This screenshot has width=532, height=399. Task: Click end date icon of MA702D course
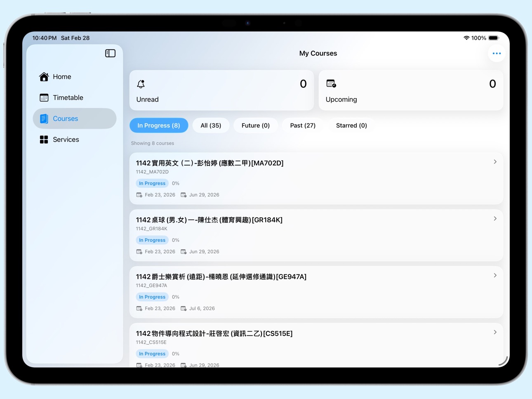(x=184, y=195)
